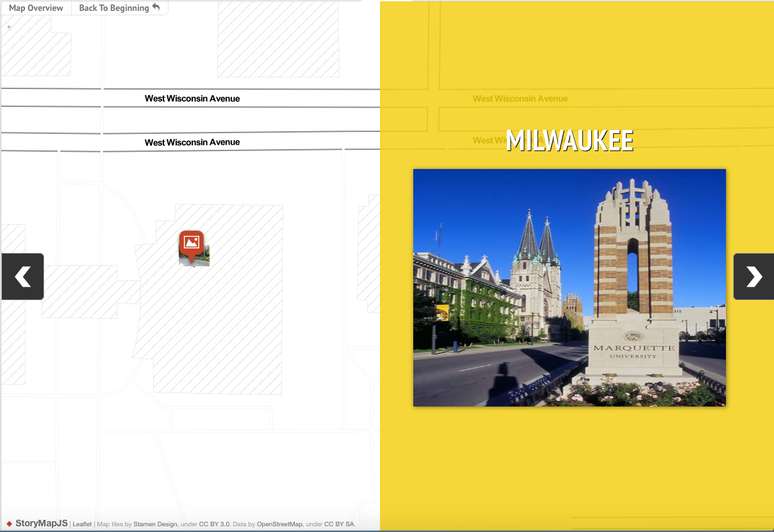Select the red image map marker
Screen dimensions: 774x532
point(191,246)
